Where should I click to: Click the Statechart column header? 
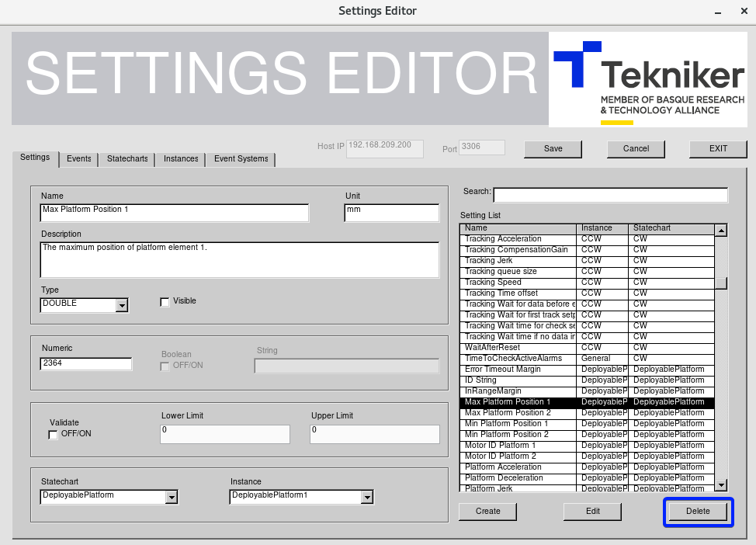coord(671,228)
